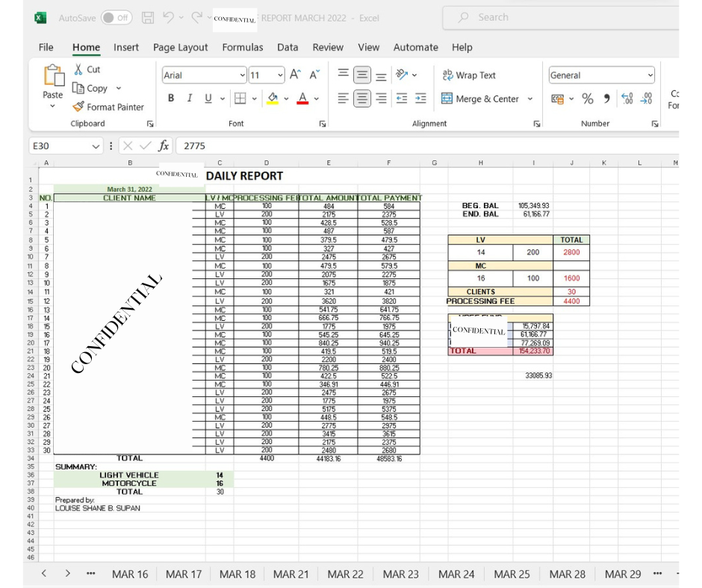Screen dimensions: 702x588
Task: Toggle Wrap Text
Action: pyautogui.click(x=469, y=75)
